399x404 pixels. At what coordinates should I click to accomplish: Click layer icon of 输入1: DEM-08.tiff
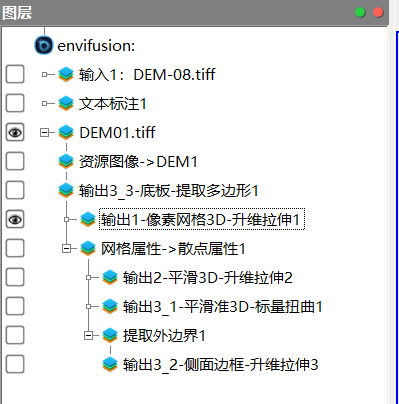click(66, 74)
